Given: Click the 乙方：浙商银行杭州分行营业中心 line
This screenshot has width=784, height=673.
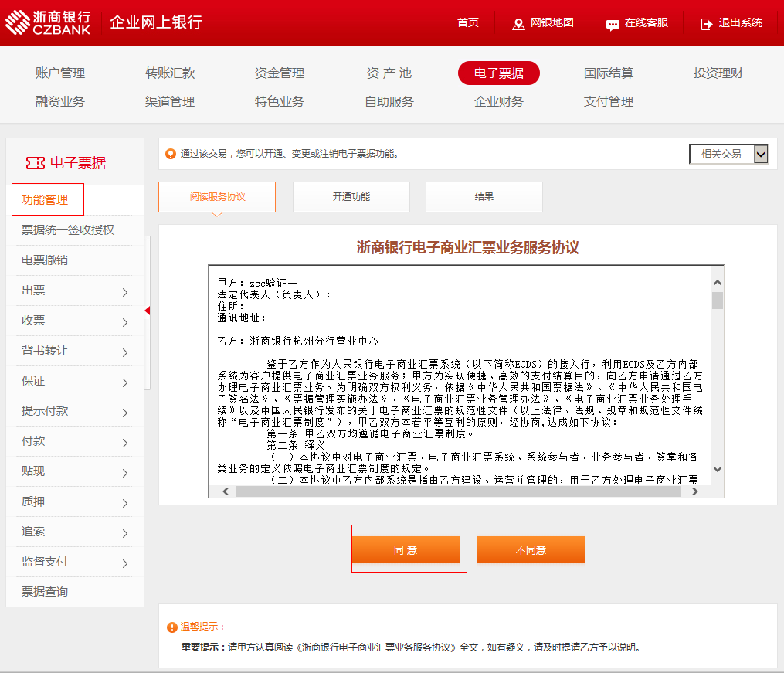Looking at the screenshot, I should [298, 341].
